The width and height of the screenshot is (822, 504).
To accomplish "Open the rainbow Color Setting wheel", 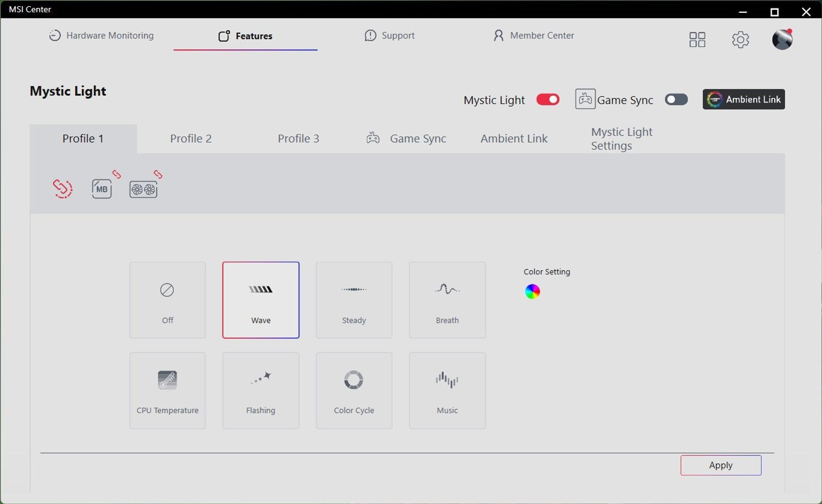I will click(x=533, y=292).
